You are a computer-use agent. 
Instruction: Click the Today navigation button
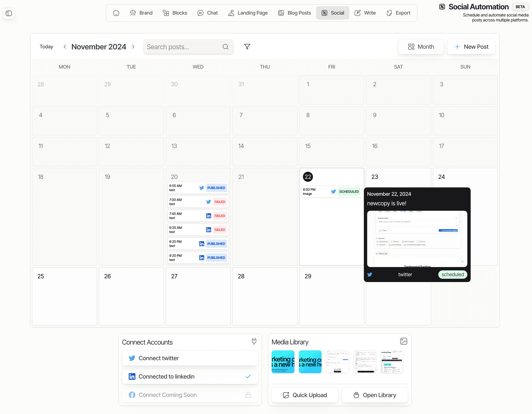[x=46, y=46]
